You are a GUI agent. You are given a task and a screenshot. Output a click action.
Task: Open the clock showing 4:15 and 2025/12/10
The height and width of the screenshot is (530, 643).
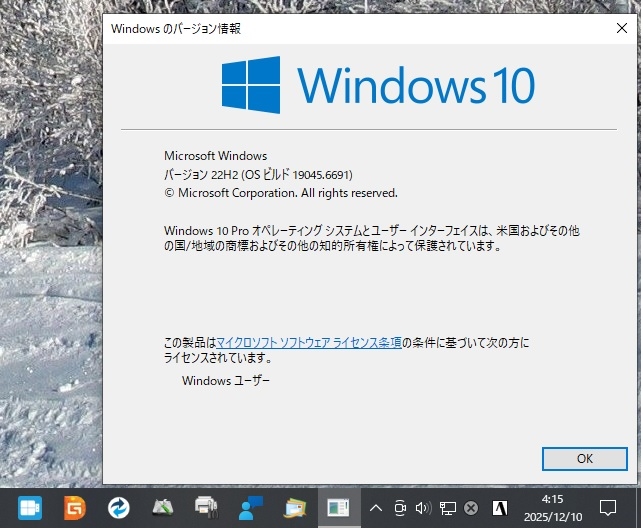tap(552, 508)
